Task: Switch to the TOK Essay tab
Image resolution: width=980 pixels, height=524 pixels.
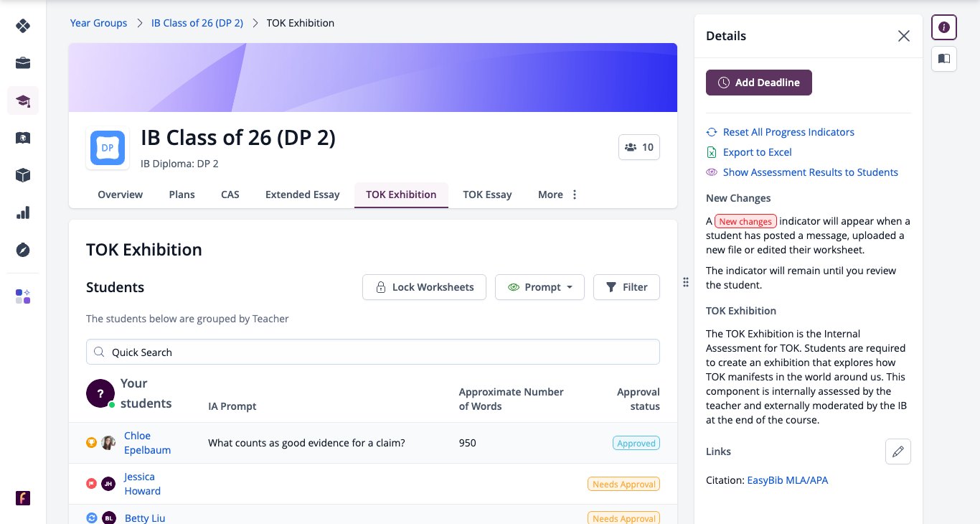Action: 487,195
